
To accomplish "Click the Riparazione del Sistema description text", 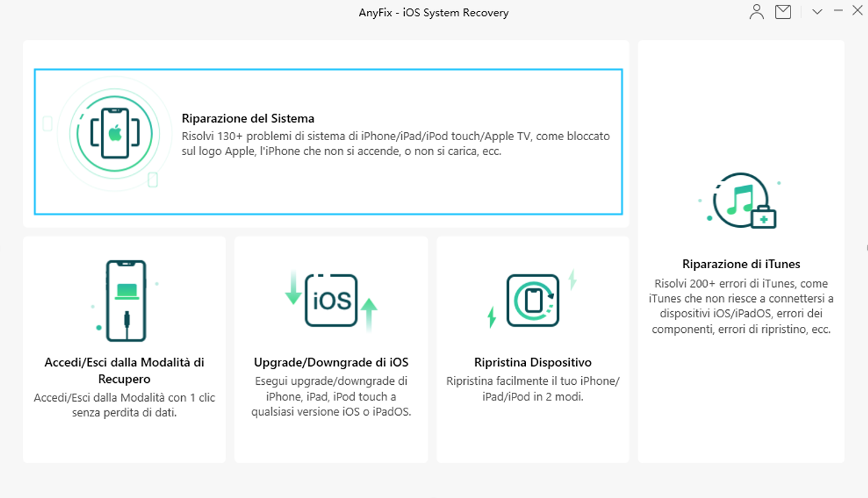I will pos(395,144).
